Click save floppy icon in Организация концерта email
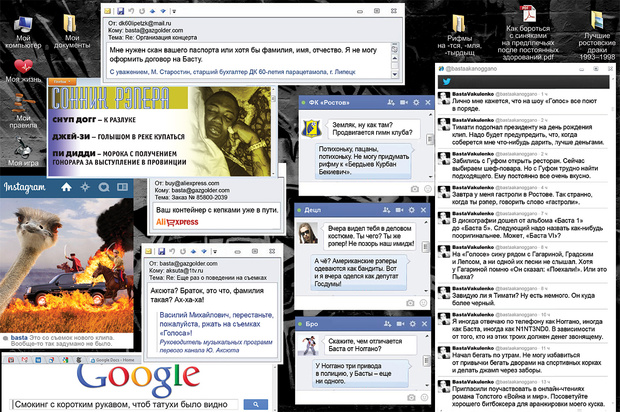The width and height of the screenshot is (620, 412). pos(121,11)
